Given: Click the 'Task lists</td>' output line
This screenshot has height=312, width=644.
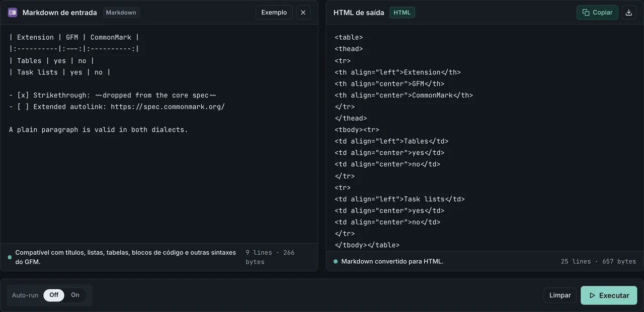Looking at the screenshot, I should pos(399,199).
